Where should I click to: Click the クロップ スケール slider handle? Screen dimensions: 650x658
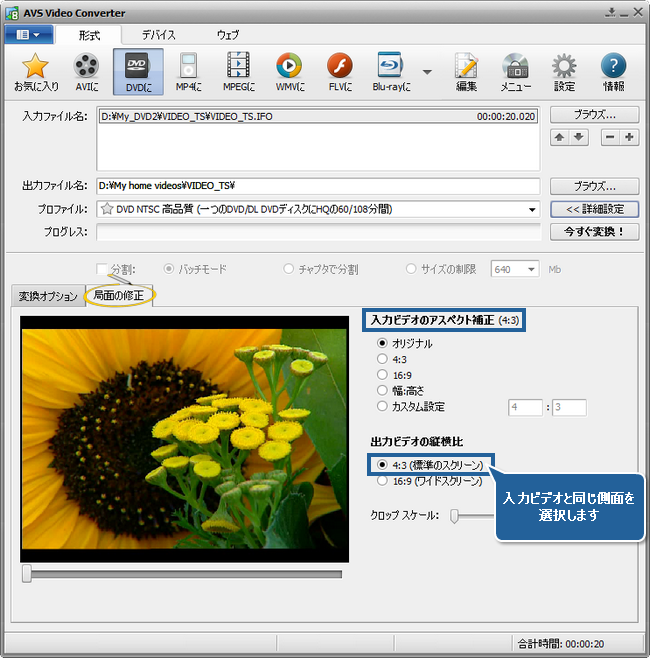pos(454,515)
